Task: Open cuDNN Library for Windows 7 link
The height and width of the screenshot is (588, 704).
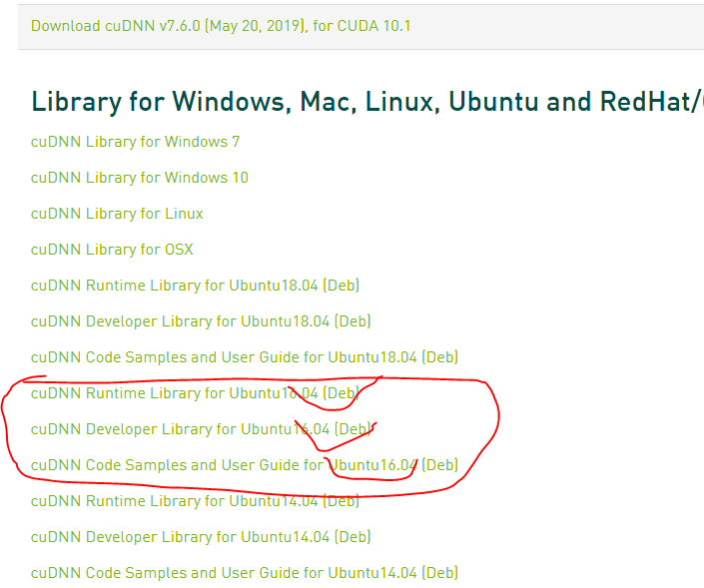Action: tap(135, 142)
